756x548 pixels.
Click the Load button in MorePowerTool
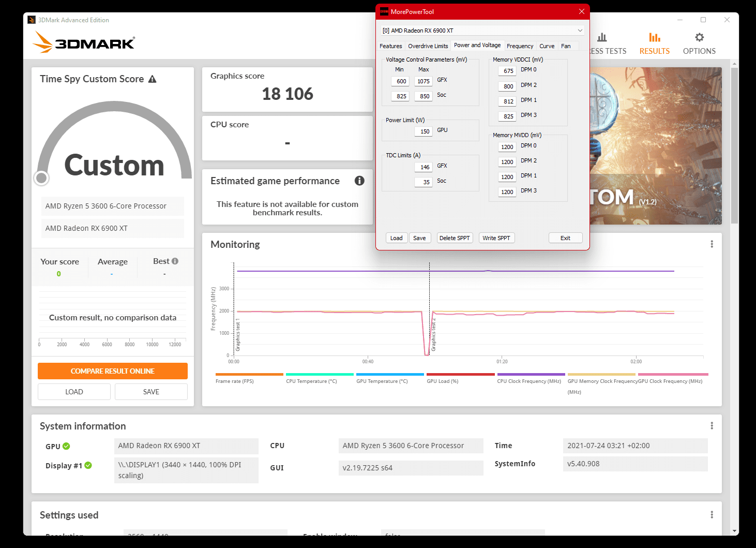(x=397, y=238)
